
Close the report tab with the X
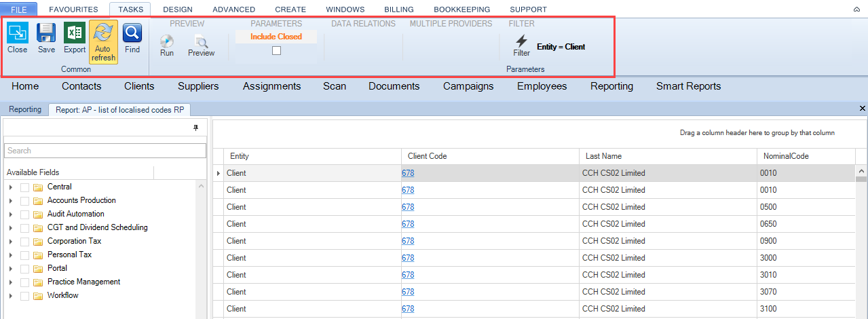(x=863, y=109)
